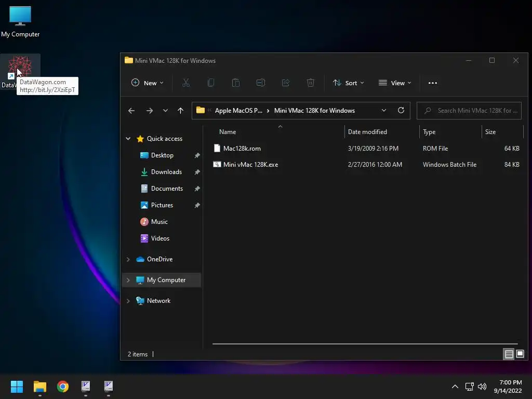Open Downloads in Quick access

pyautogui.click(x=166, y=171)
